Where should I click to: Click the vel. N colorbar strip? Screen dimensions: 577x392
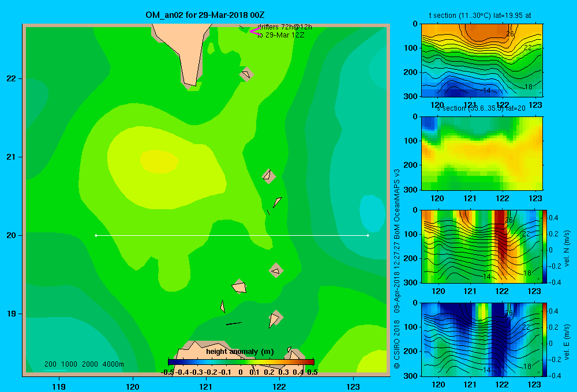545,246
